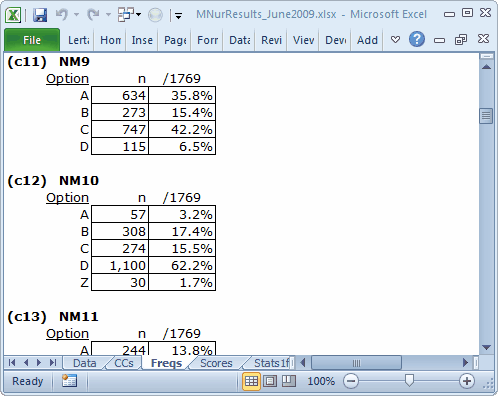Viewport: 498px width, 396px height.
Task: Switch to Page Break Preview view
Action: [289, 381]
